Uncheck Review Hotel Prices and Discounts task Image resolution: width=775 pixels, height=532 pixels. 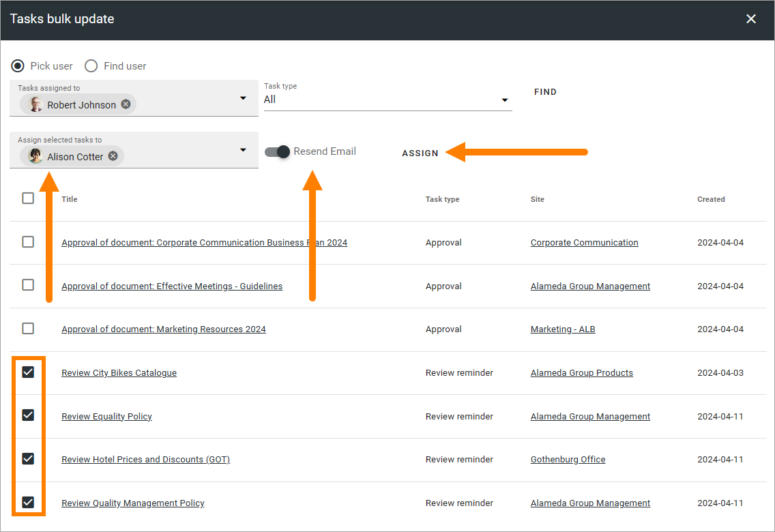[28, 459]
